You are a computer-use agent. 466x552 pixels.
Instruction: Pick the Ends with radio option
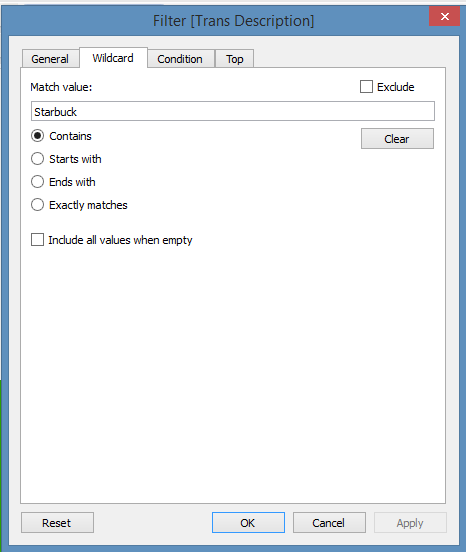click(38, 182)
